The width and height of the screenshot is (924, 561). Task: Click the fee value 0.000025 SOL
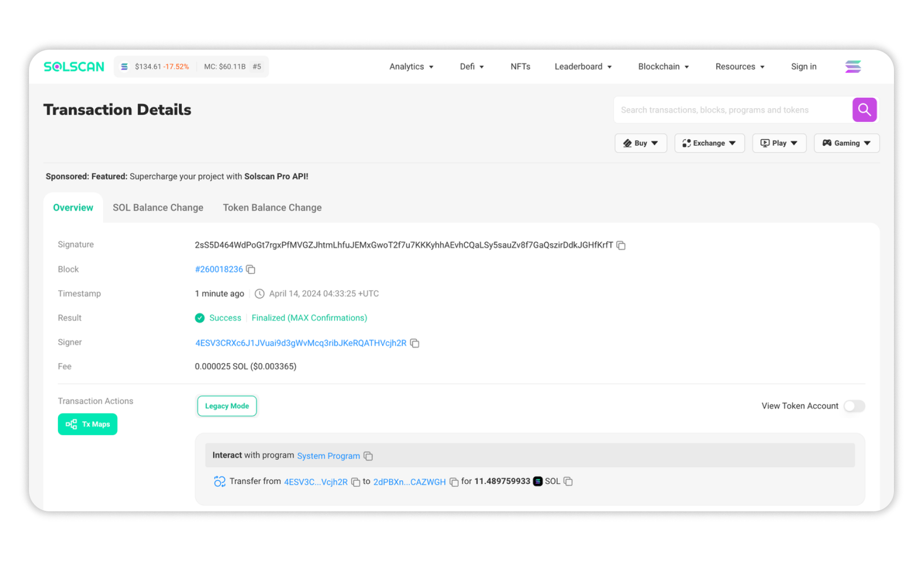click(246, 366)
